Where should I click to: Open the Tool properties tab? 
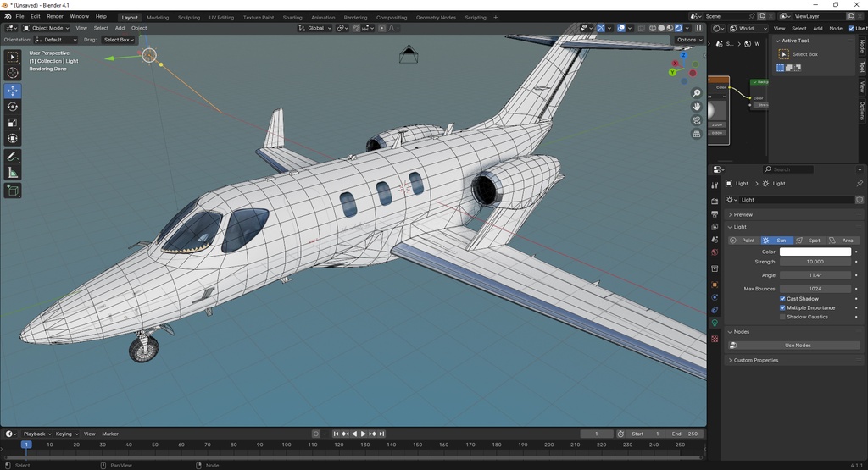point(715,185)
